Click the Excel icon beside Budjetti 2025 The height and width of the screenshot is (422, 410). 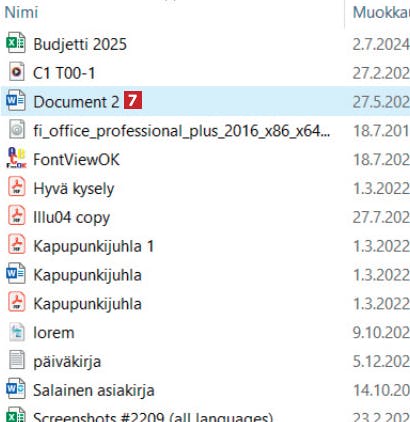[16, 43]
